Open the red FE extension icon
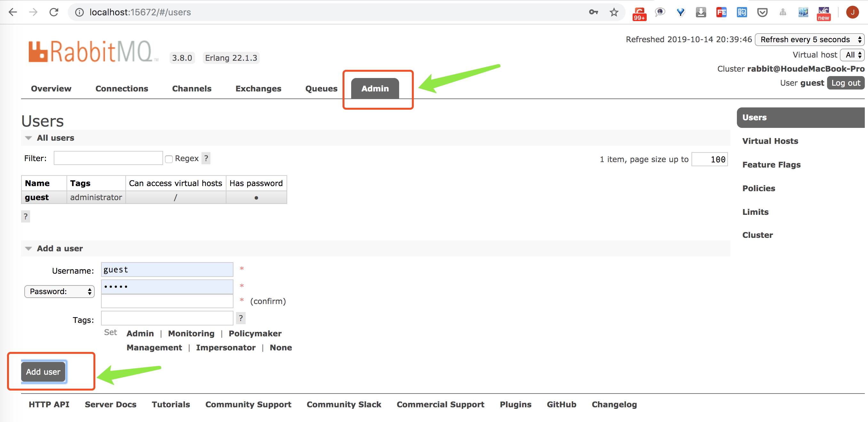Viewport: 868px width, 422px height. click(721, 12)
